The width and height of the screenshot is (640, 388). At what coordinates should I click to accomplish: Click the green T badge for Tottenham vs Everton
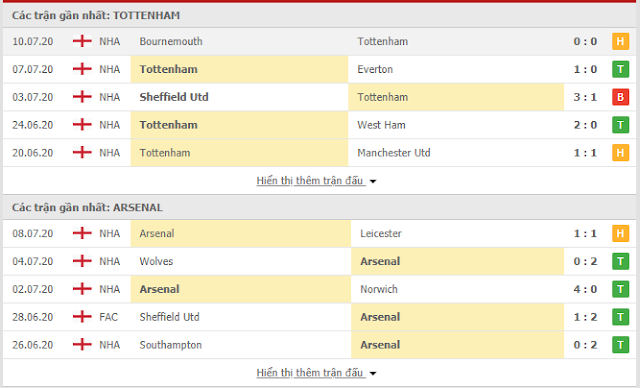pyautogui.click(x=620, y=69)
